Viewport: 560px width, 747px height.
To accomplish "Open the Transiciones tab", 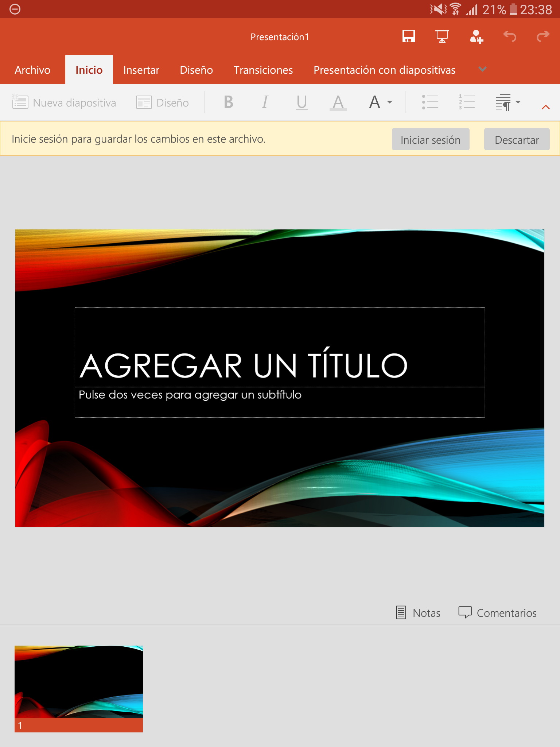I will point(263,70).
